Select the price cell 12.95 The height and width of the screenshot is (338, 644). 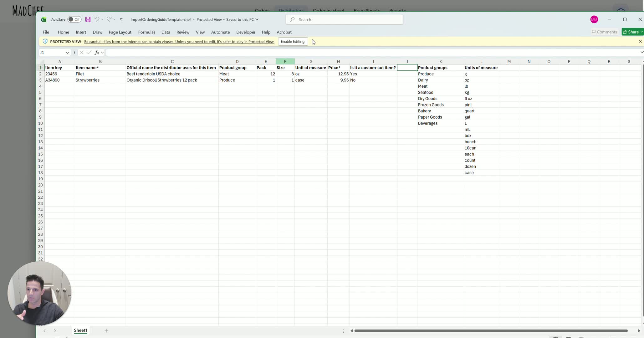pos(338,74)
